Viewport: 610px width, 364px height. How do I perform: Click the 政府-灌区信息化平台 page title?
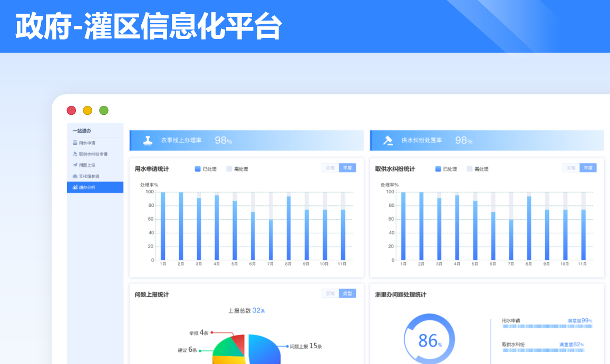pyautogui.click(x=149, y=26)
